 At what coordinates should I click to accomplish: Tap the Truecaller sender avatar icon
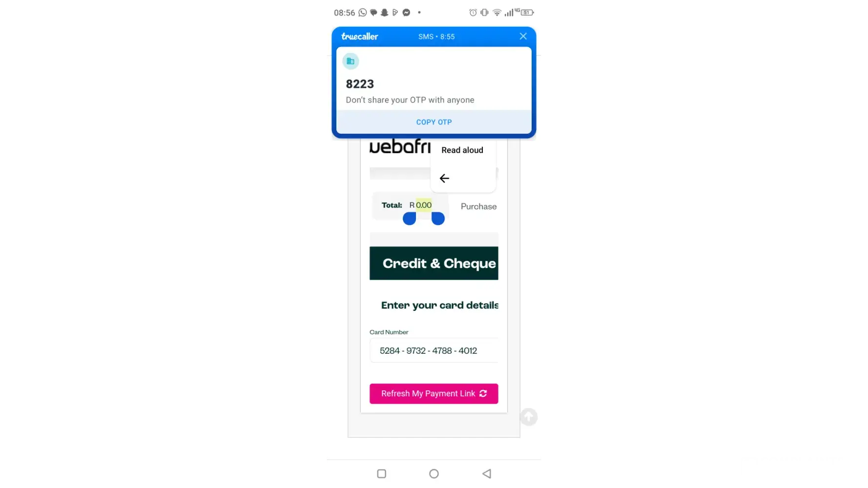(351, 61)
